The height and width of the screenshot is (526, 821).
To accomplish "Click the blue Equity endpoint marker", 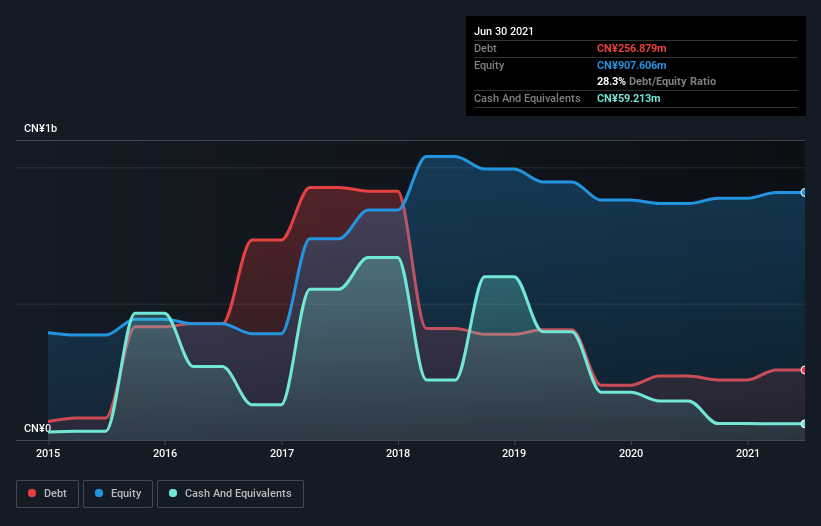I will coord(804,193).
